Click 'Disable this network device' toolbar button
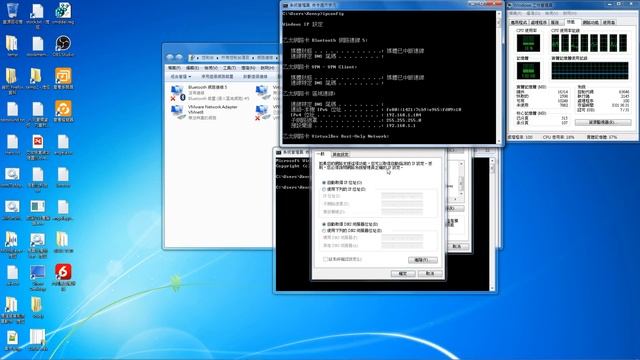The image size is (640, 360). coord(217,76)
